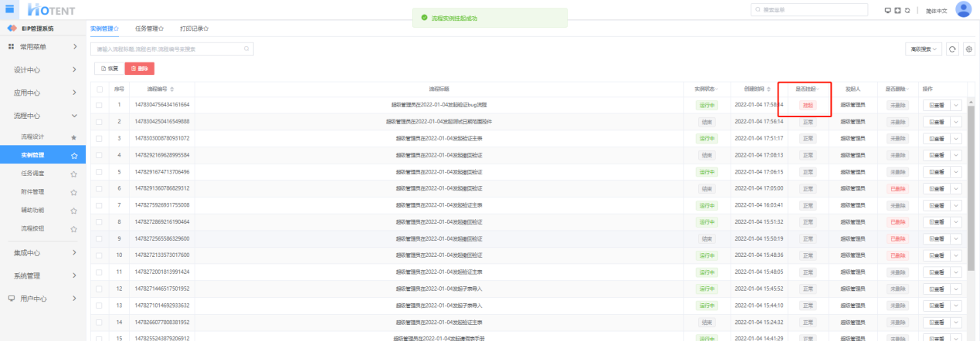980x341 pixels.
Task: Open 是否挂起 column filter
Action: coord(818,89)
